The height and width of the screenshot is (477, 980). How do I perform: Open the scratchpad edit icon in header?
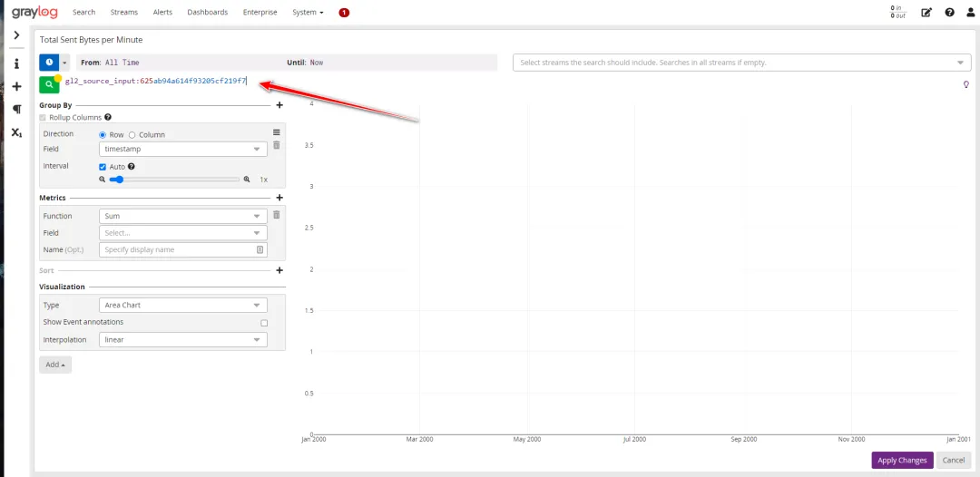pyautogui.click(x=926, y=12)
